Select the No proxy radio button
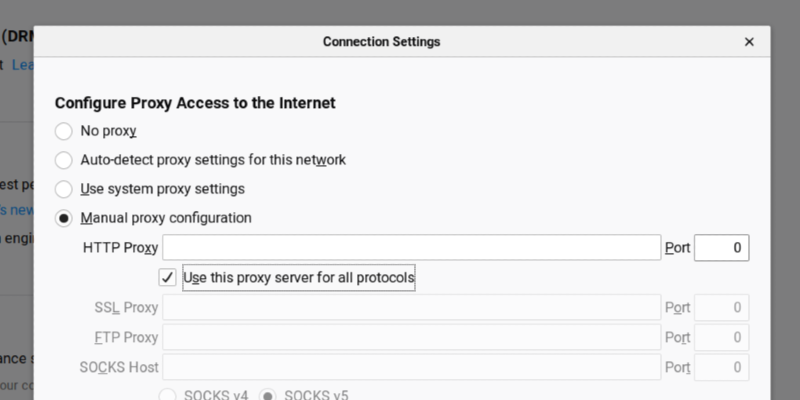Screen dimensions: 800x400 [x=64, y=131]
